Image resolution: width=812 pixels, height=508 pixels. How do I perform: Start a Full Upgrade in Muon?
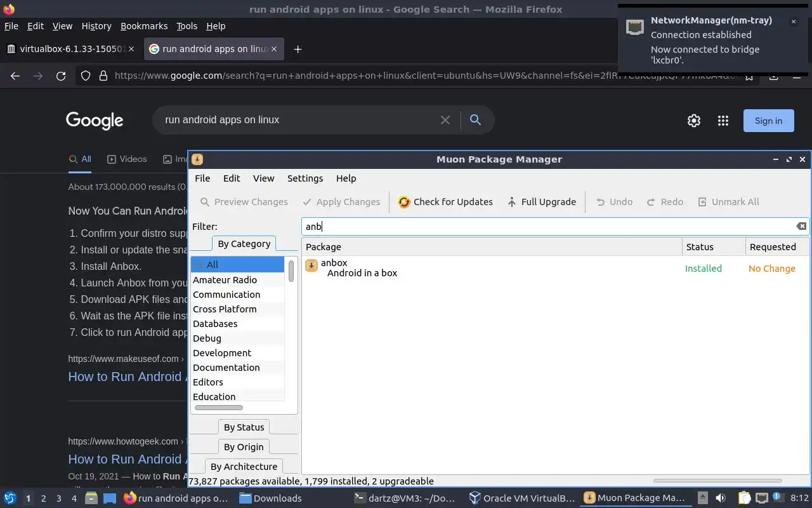542,202
